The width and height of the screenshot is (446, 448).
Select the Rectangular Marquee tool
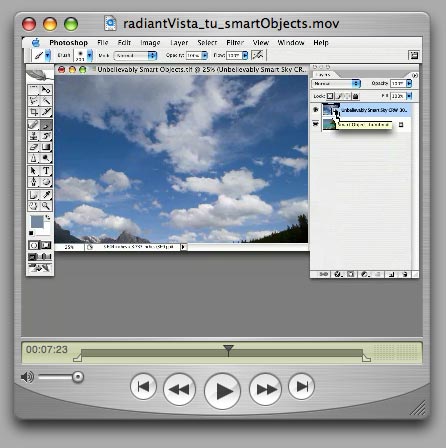click(x=33, y=89)
